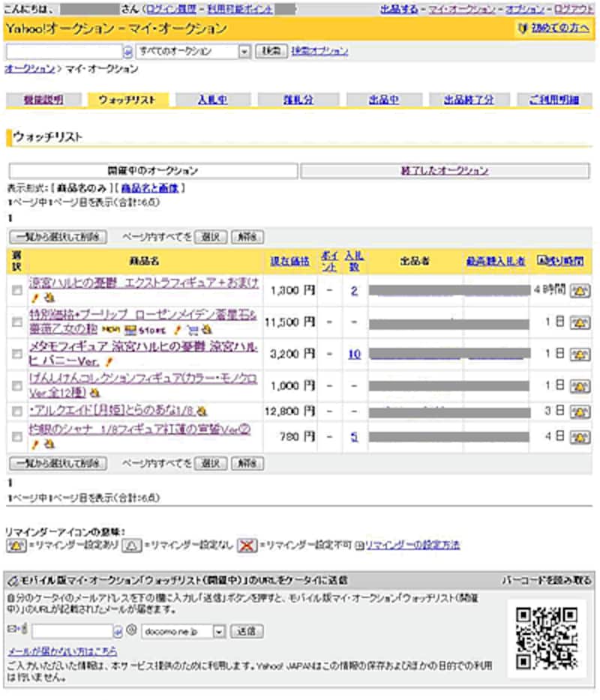Click the mobile icon in モバイル版 header

pos(13,582)
